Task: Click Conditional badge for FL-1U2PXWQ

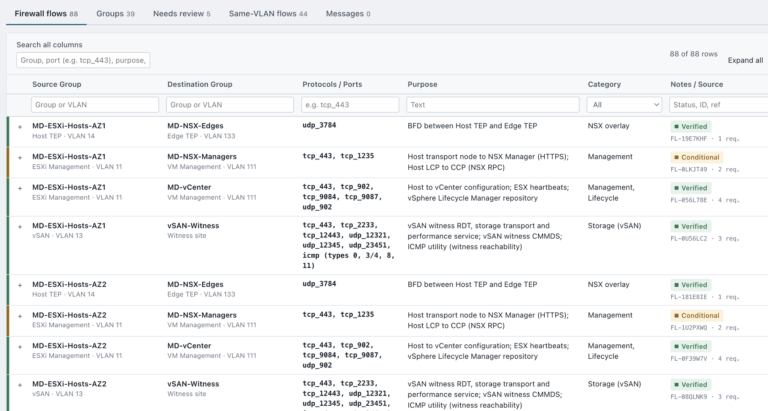Action: click(696, 315)
